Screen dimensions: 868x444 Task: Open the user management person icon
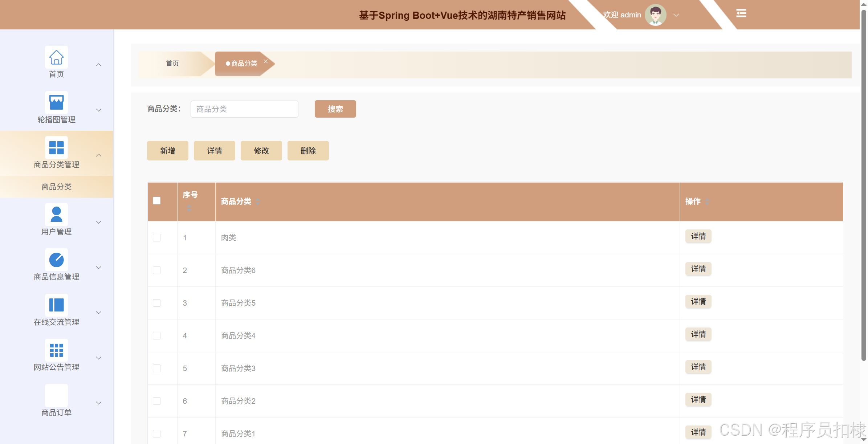coord(56,215)
